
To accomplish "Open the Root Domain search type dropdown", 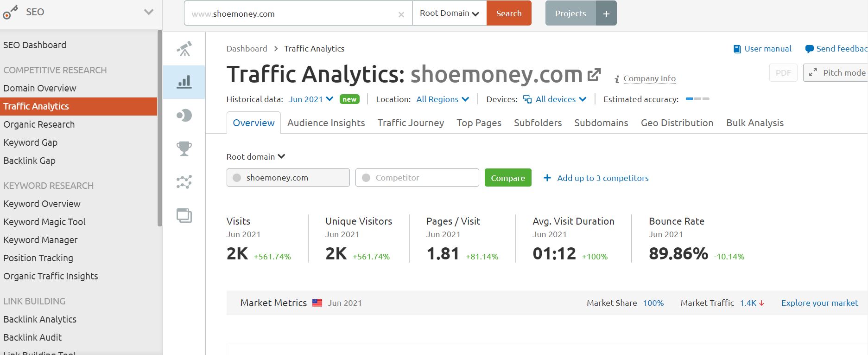I will point(450,13).
